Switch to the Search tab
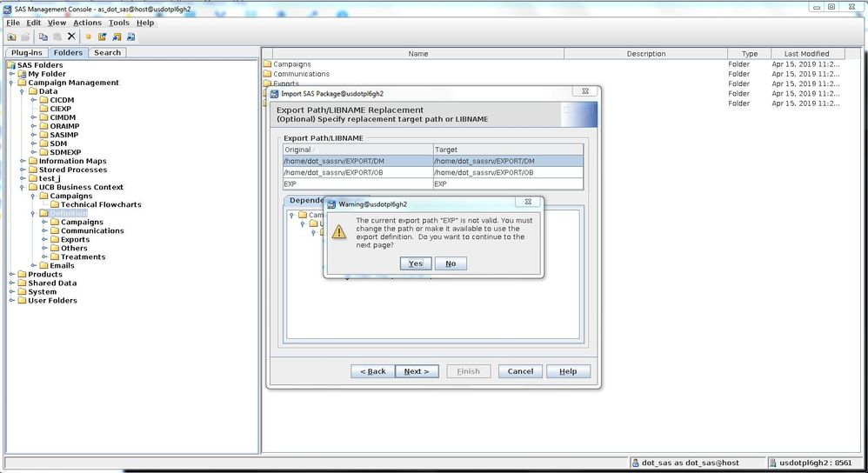This screenshot has height=473, width=868. point(107,52)
